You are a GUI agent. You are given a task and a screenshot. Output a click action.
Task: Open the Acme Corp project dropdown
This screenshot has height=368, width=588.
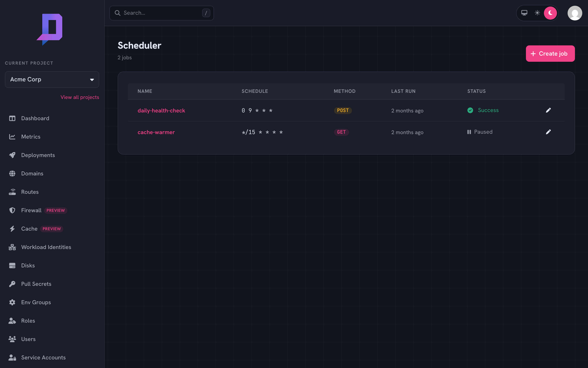pos(52,80)
